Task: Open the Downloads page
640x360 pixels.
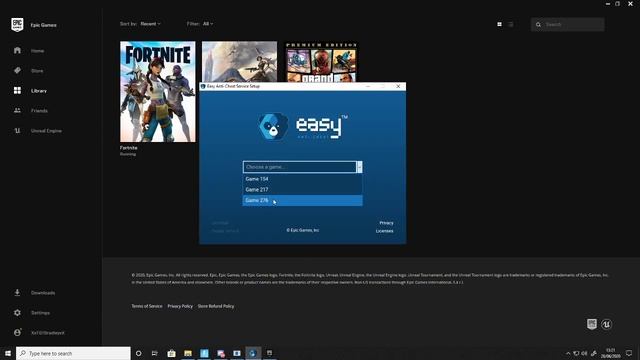Action: [43, 293]
